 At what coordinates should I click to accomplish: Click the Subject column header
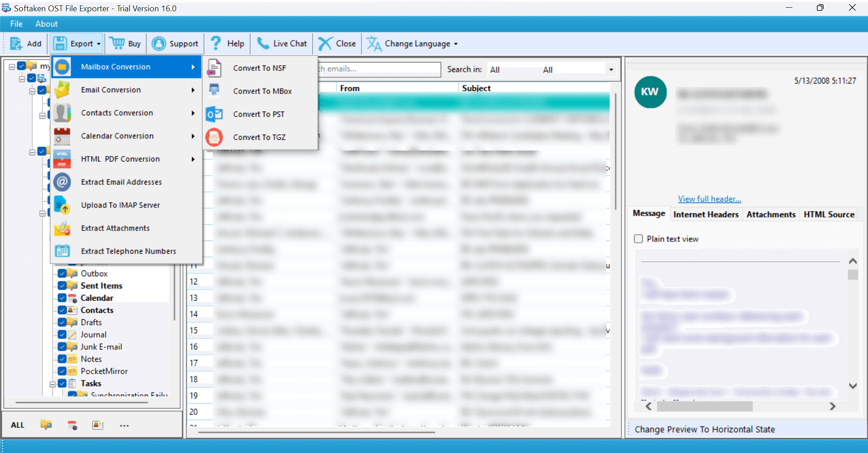[534, 88]
